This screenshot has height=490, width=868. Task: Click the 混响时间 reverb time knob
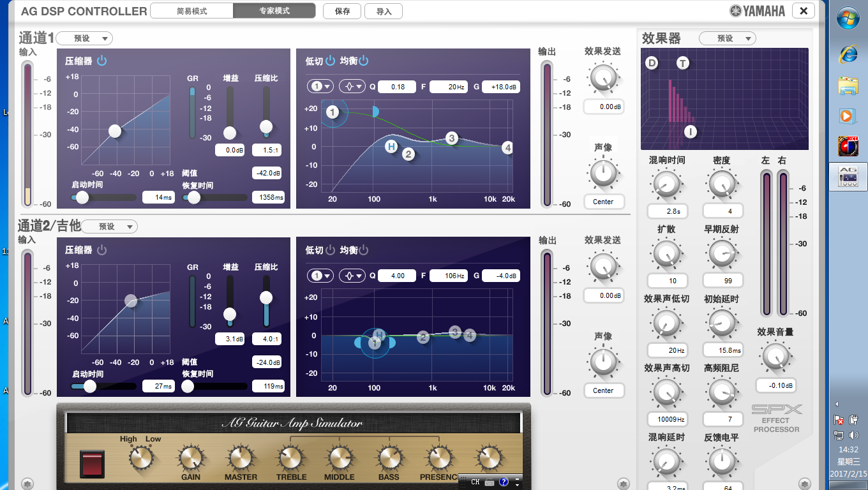[x=666, y=185]
